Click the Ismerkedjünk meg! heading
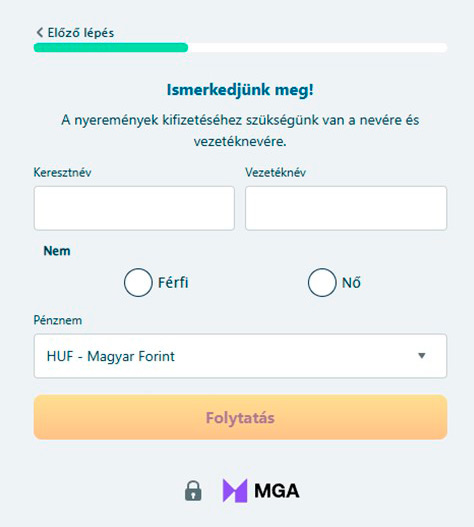The image size is (474, 527). tap(240, 90)
